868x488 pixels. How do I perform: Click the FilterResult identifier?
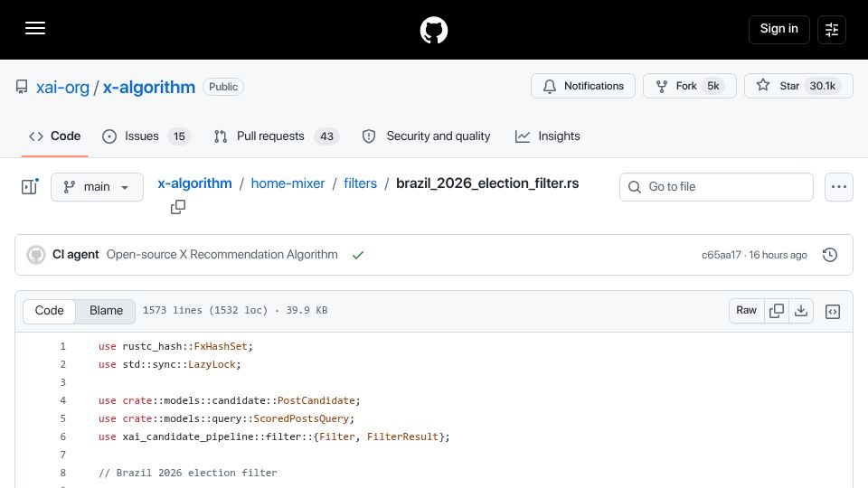coord(402,436)
